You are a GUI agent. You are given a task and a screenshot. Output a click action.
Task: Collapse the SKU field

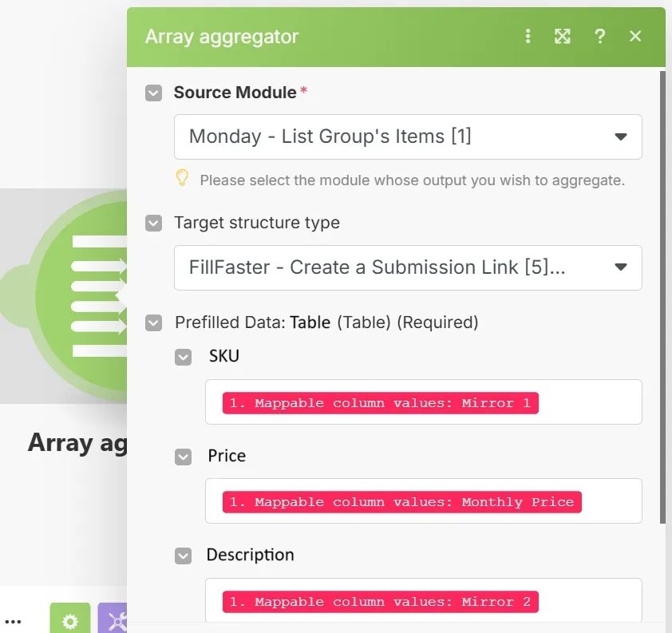tap(183, 357)
